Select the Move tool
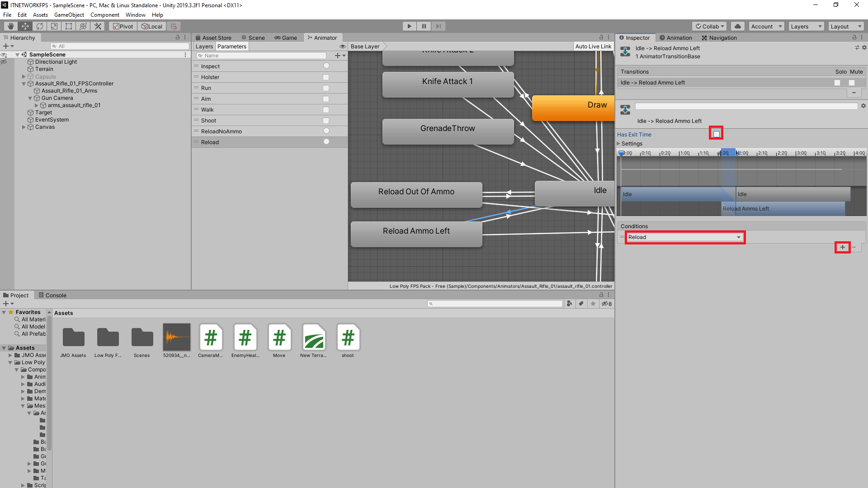Image resolution: width=868 pixels, height=488 pixels. click(x=25, y=26)
